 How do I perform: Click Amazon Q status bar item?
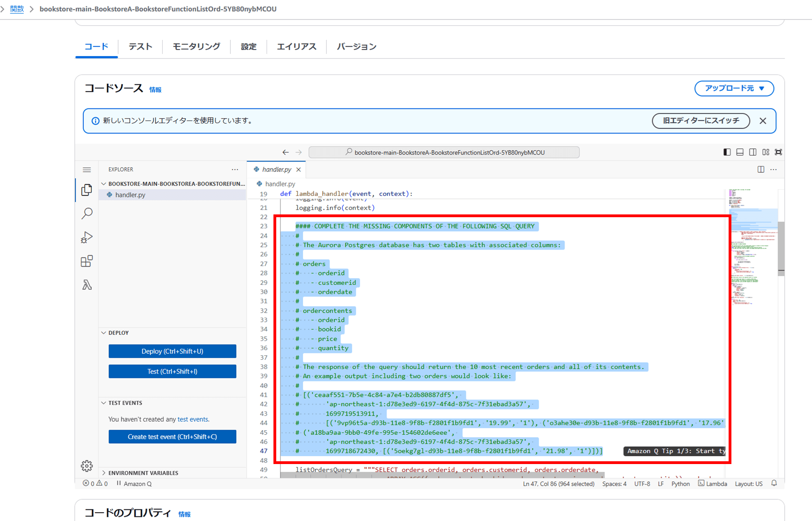pos(134,483)
